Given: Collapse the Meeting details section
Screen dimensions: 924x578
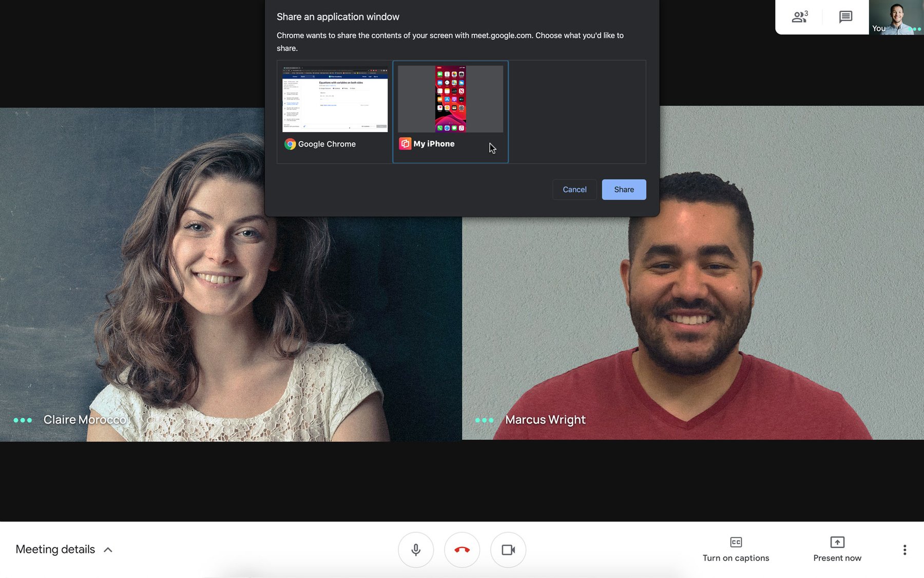Looking at the screenshot, I should click(108, 549).
